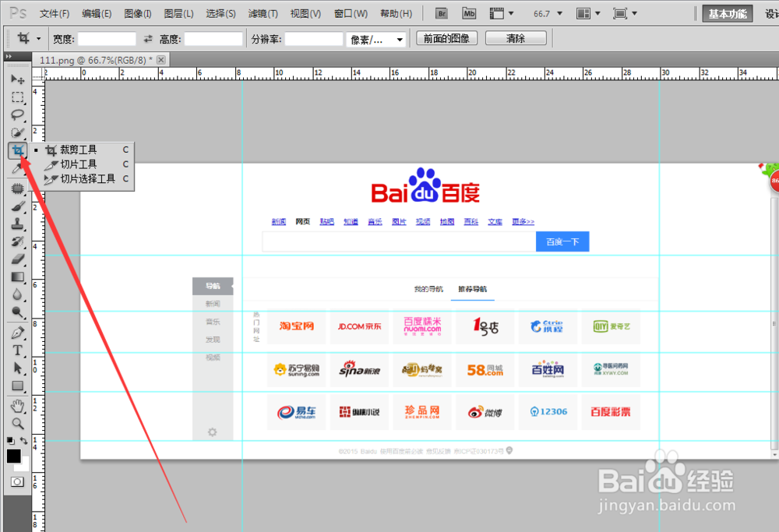
Task: Select the Quick Selection tool
Action: pos(17,132)
